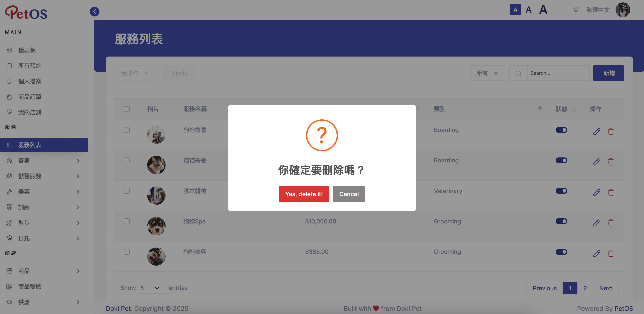Expand the 獸醫服務 sidebar submenu
This screenshot has width=644, height=314.
click(44, 176)
